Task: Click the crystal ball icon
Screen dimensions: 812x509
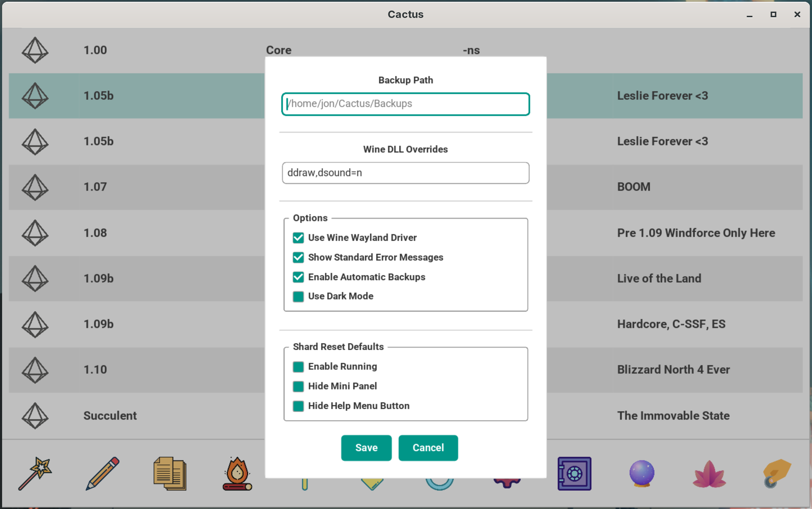Action: (642, 473)
